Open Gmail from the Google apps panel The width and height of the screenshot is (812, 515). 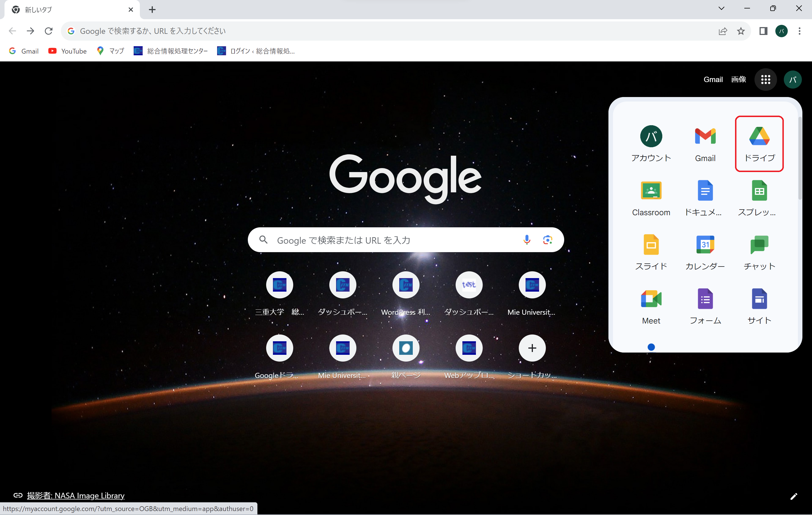click(705, 144)
